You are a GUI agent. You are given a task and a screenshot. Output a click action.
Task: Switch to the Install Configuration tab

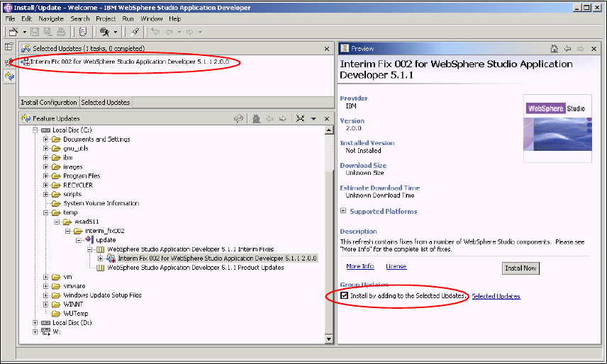coord(49,103)
